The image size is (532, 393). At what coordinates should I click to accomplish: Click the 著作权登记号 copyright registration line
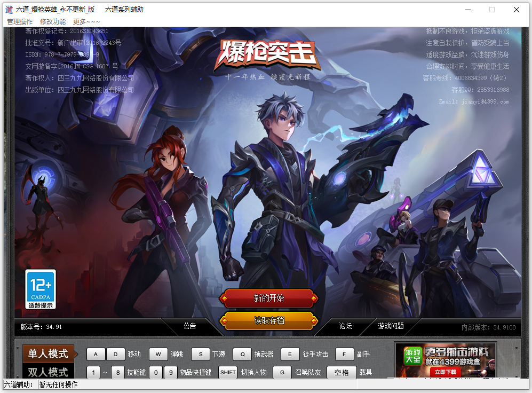tap(67, 31)
